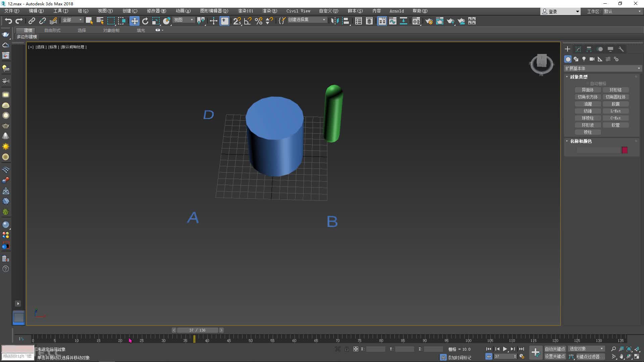This screenshot has width=644, height=362.
Task: Choose the Rectangular Selection Region icon
Action: point(111,21)
